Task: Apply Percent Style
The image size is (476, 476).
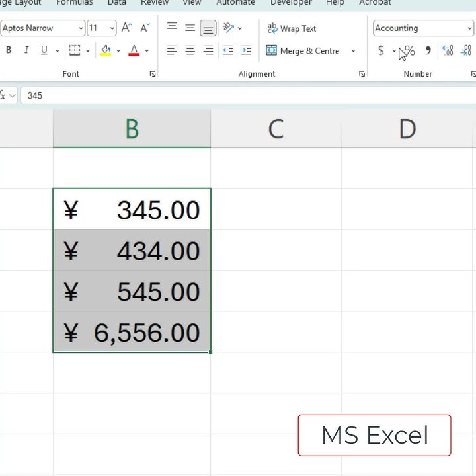Action: pos(409,50)
